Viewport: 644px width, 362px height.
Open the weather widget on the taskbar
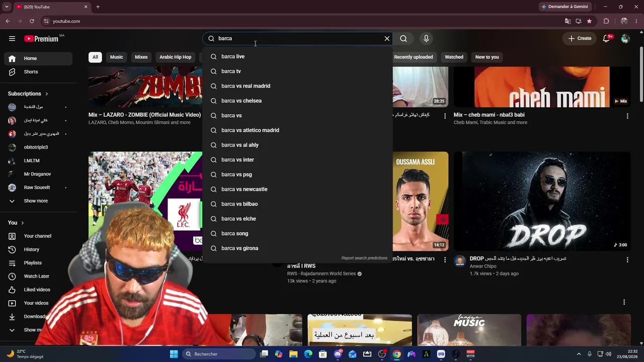pos(25,354)
